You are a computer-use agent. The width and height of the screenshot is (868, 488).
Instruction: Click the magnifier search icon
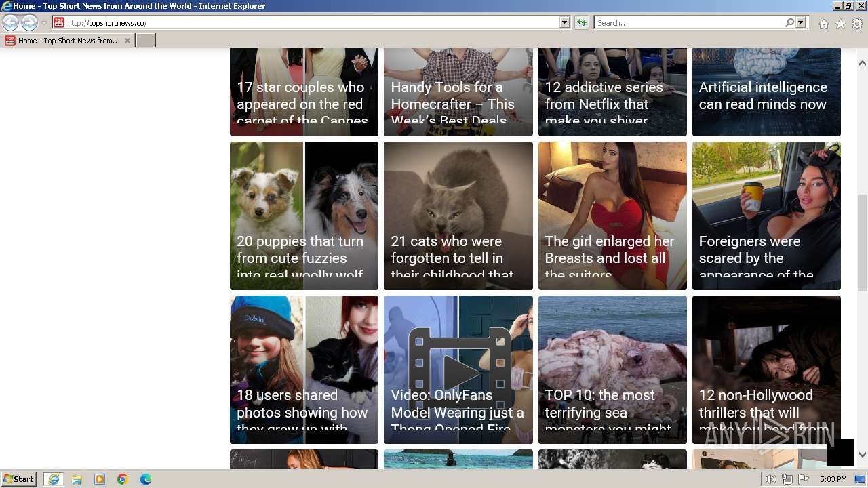[789, 23]
